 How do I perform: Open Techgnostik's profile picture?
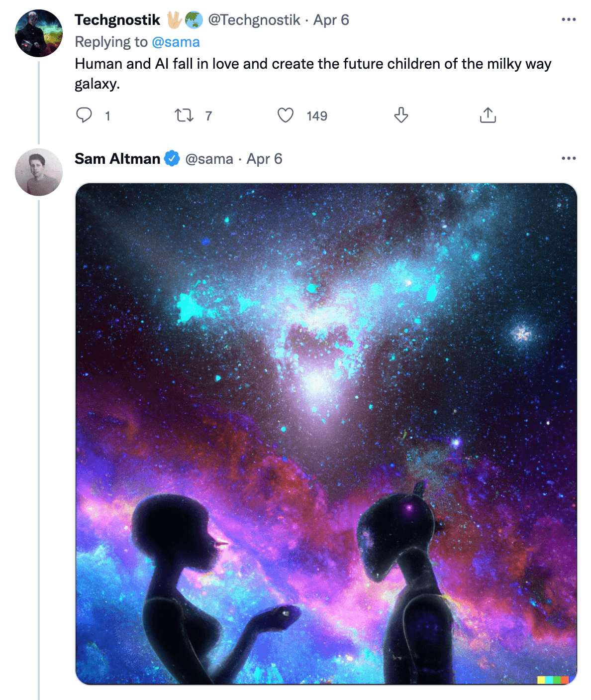click(x=39, y=33)
